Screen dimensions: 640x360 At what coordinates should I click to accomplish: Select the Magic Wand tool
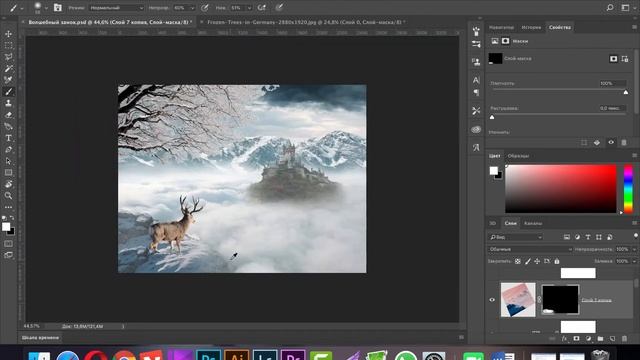[x=8, y=68]
